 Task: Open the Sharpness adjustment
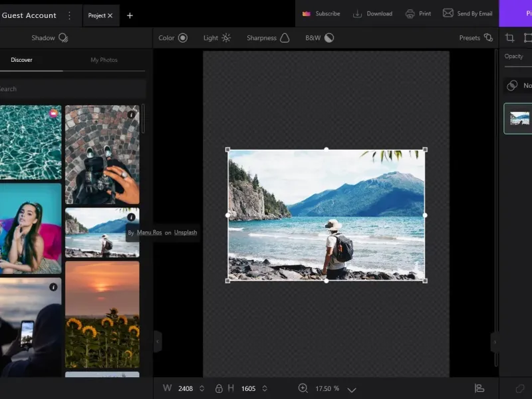click(x=268, y=38)
